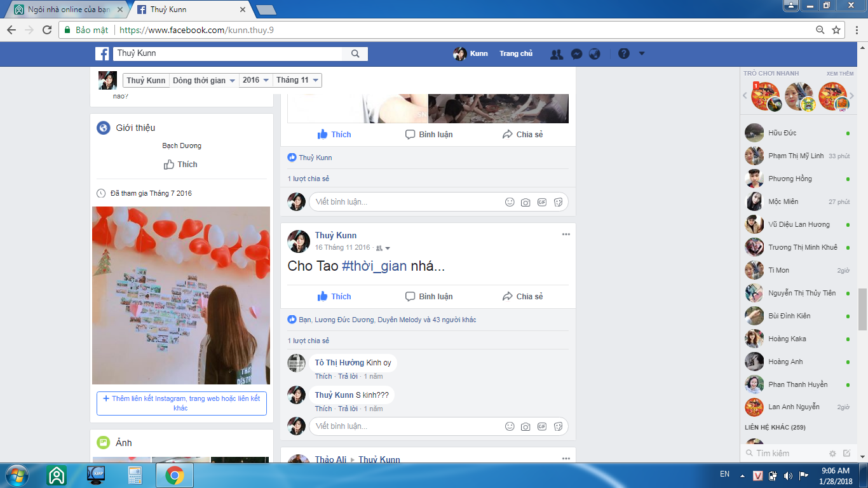The width and height of the screenshot is (868, 488).
Task: Click browser back arrow
Action: (x=11, y=30)
